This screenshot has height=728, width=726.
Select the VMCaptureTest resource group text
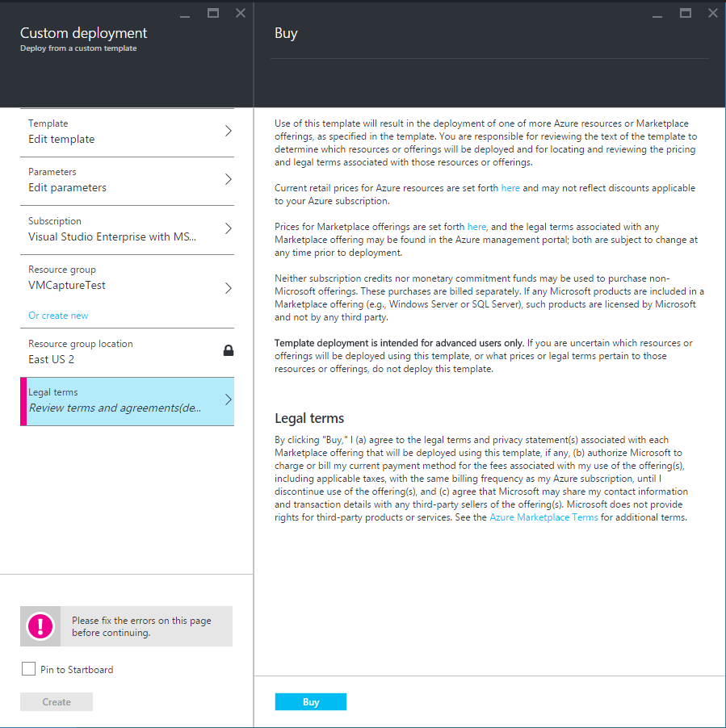(67, 286)
